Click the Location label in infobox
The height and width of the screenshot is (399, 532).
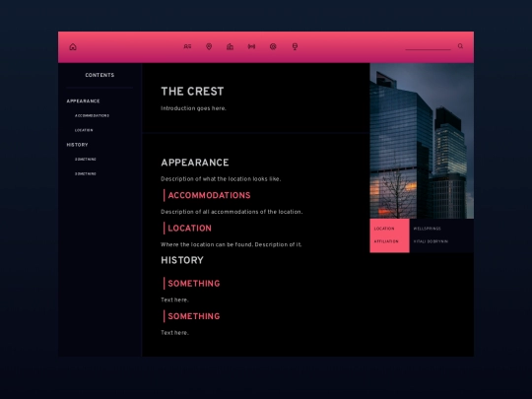[384, 229]
